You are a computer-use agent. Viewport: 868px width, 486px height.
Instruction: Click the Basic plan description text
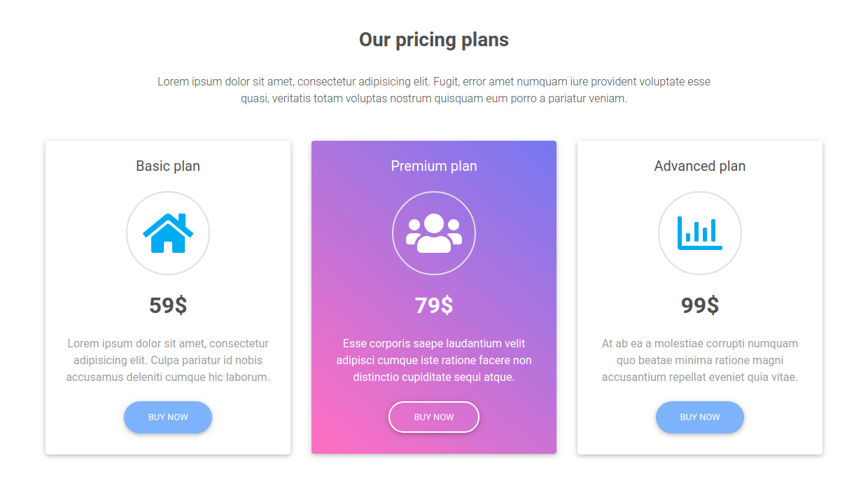[168, 360]
